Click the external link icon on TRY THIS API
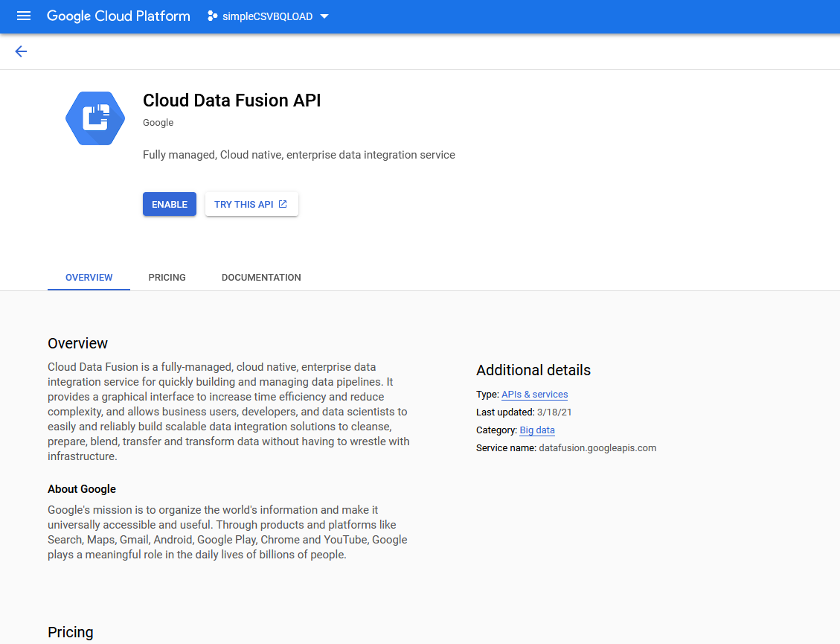 (283, 204)
